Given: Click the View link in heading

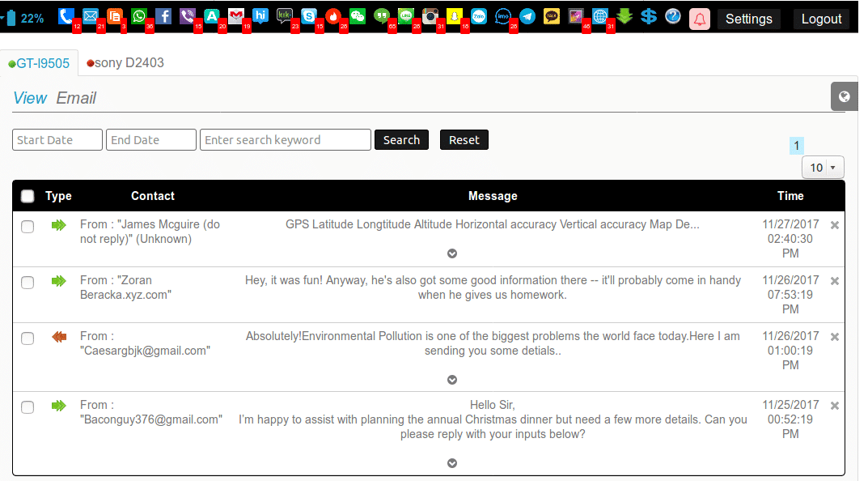Looking at the screenshot, I should pos(30,98).
